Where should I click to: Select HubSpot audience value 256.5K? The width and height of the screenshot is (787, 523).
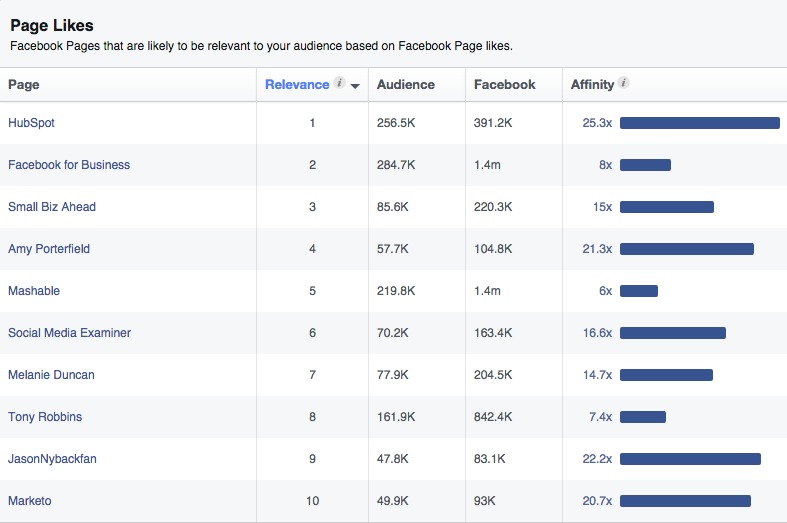(x=396, y=123)
